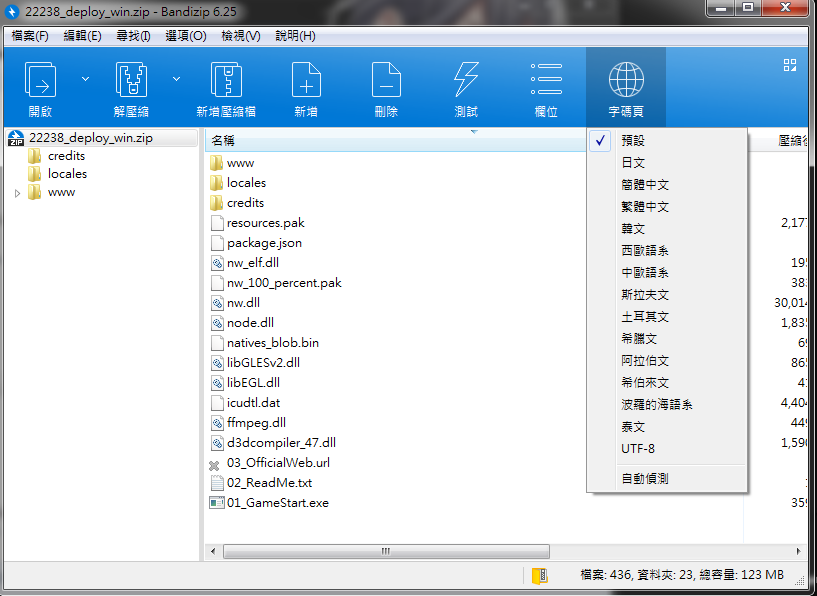Screen dimensions: 817x596
Task: Click the 03_OfficialWeb.url shortcut icon
Action: (x=214, y=465)
